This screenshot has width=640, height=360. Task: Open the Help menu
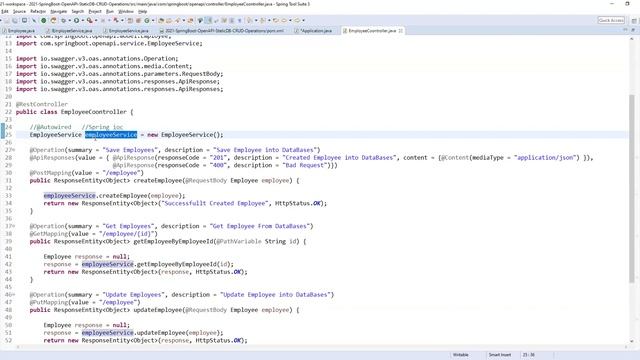tap(142, 11)
